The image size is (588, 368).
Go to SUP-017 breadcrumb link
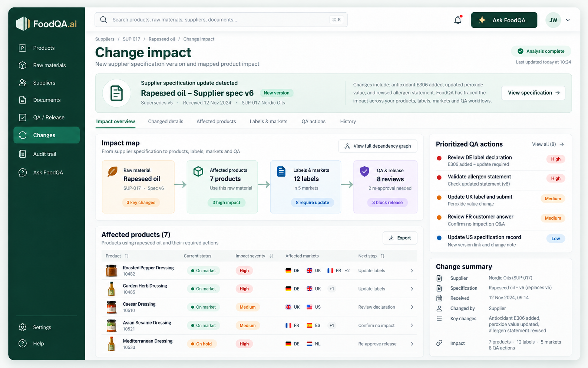pos(132,39)
